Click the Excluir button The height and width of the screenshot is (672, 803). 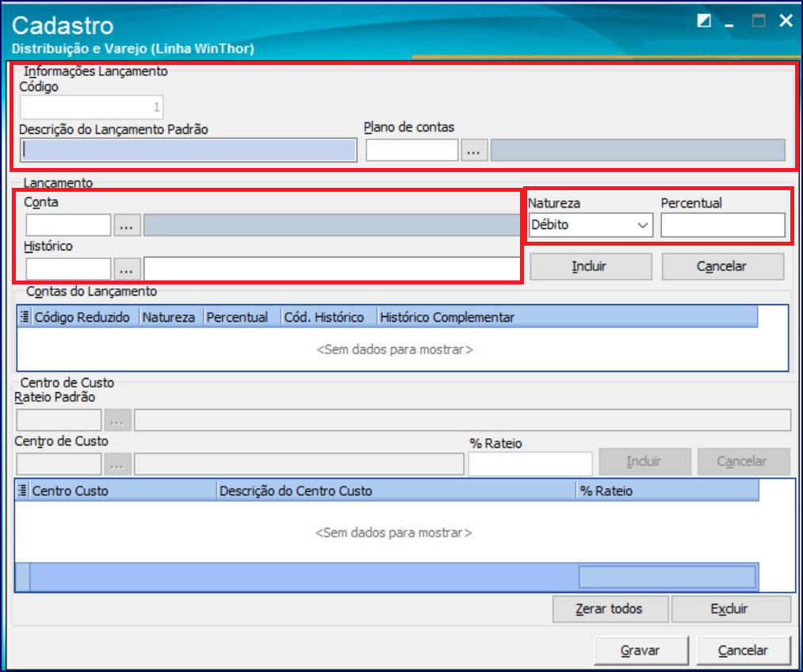[731, 609]
